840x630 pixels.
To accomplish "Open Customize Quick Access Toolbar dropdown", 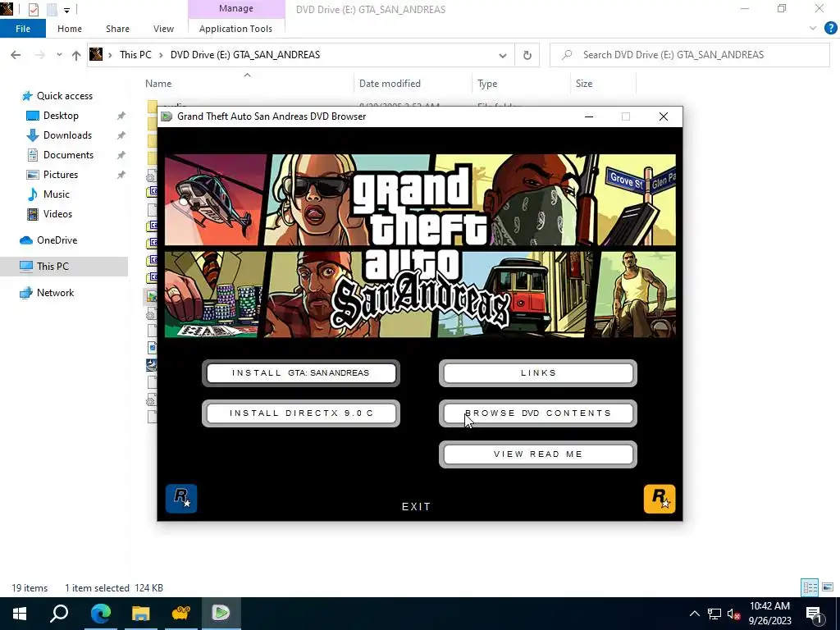I will [x=67, y=10].
